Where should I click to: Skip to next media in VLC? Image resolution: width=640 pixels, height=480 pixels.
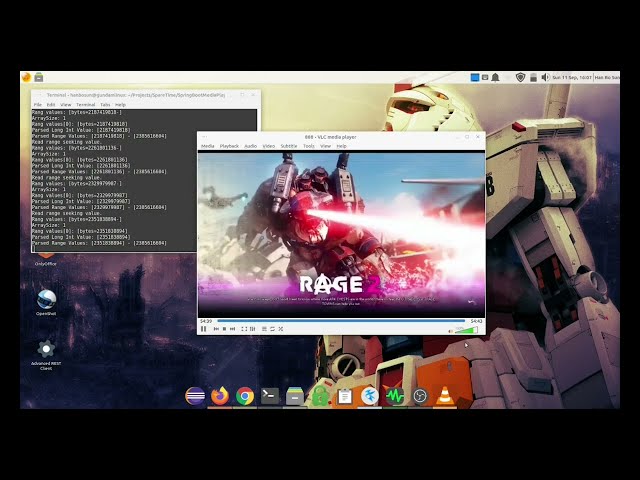tap(233, 329)
